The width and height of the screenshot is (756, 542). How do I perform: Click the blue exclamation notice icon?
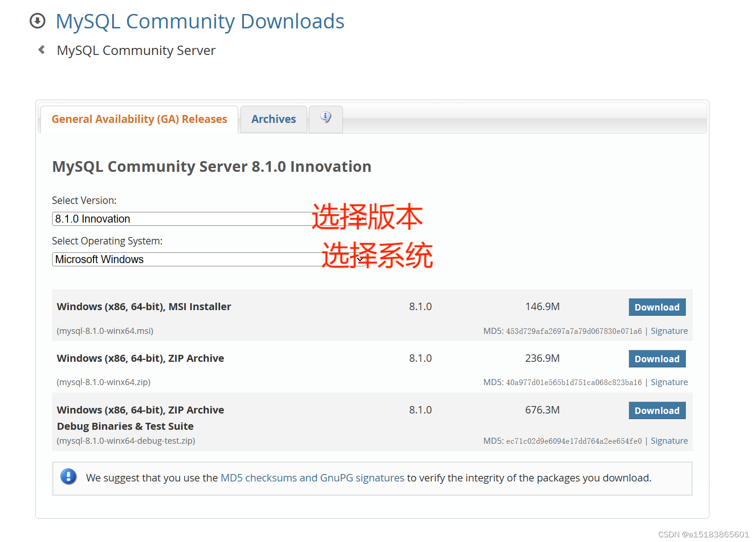pyautogui.click(x=68, y=477)
